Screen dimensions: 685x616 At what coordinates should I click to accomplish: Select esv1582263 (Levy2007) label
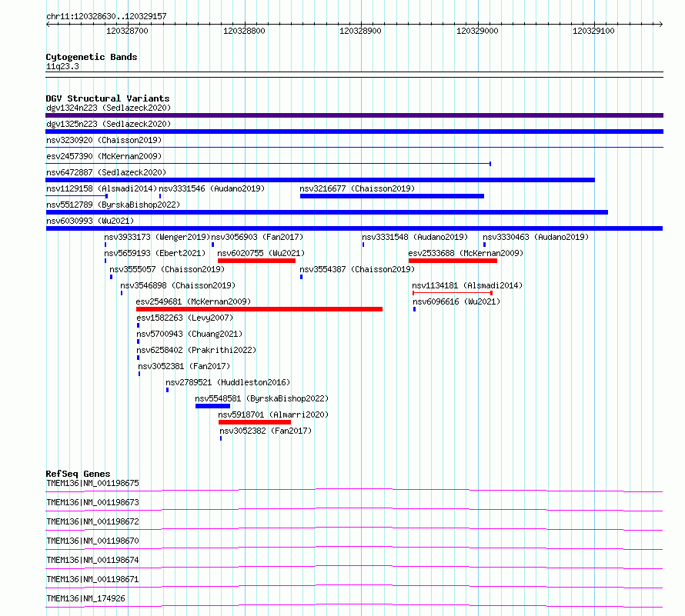tap(185, 318)
